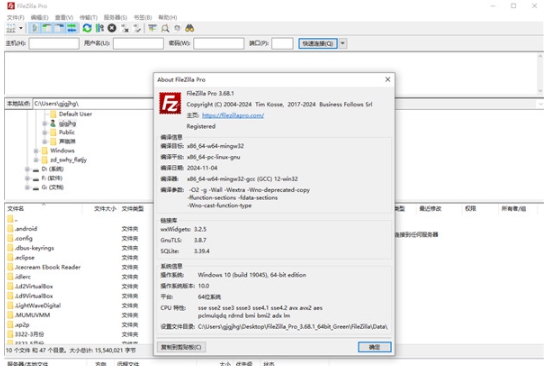Screen dimensions: 547x366
Task: Click the 主机(H) host input field
Action: [x=54, y=44]
